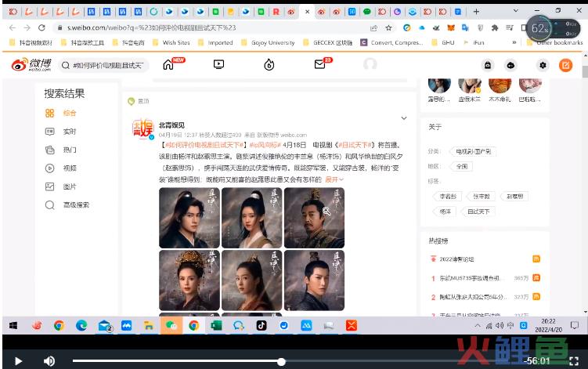Viewport: 588px width, 369px height.
Task: Open the Weibo hot flame icon
Action: 269,65
